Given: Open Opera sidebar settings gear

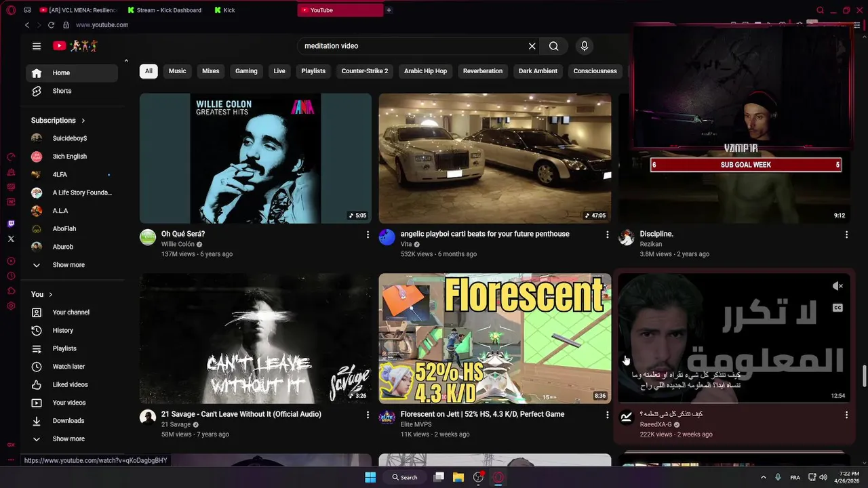Looking at the screenshot, I should 11,306.
